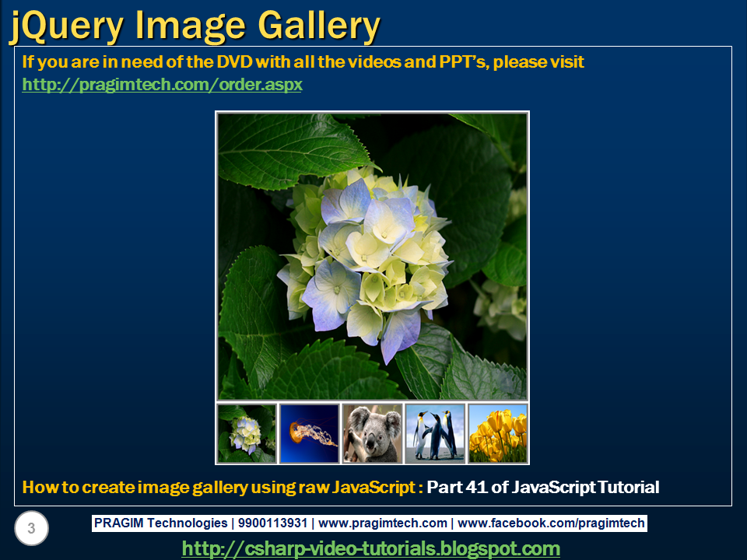747x560 pixels.
Task: Click the penguins thumbnail
Action: pos(434,431)
